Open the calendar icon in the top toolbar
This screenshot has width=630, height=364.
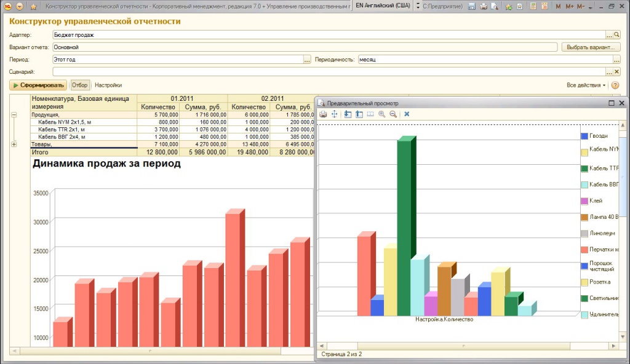coord(544,6)
